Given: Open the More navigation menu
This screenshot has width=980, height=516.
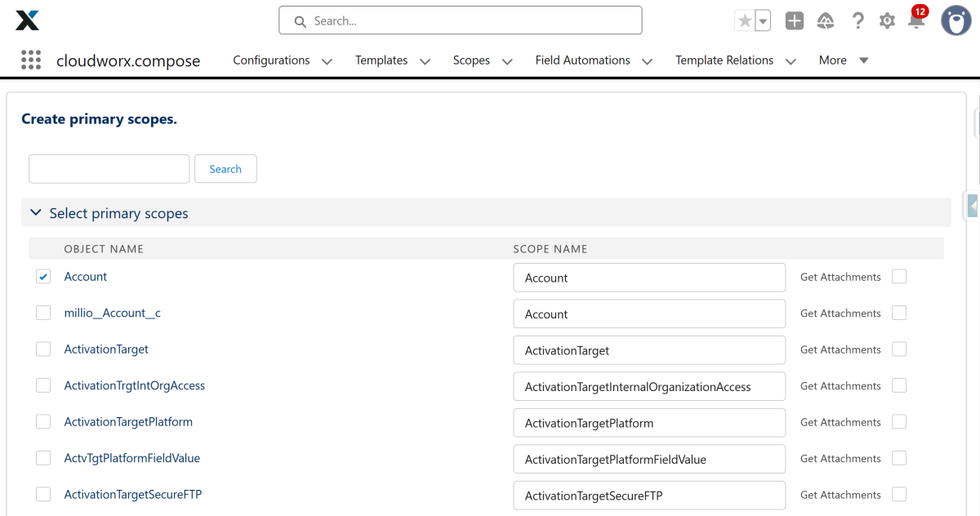Looking at the screenshot, I should point(844,60).
